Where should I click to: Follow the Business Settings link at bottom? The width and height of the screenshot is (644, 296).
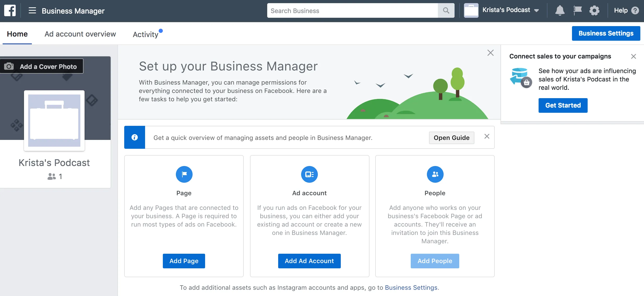pos(411,287)
